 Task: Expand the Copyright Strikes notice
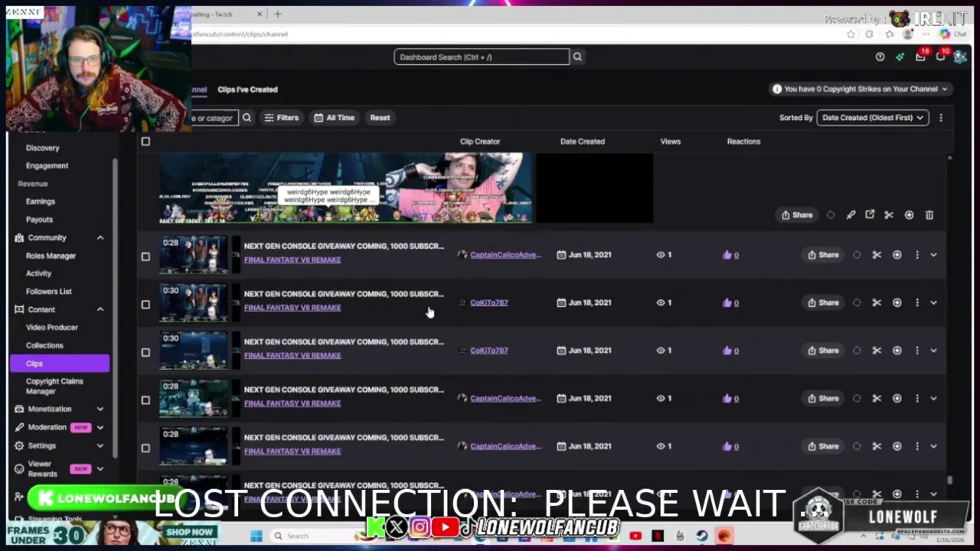click(x=861, y=89)
